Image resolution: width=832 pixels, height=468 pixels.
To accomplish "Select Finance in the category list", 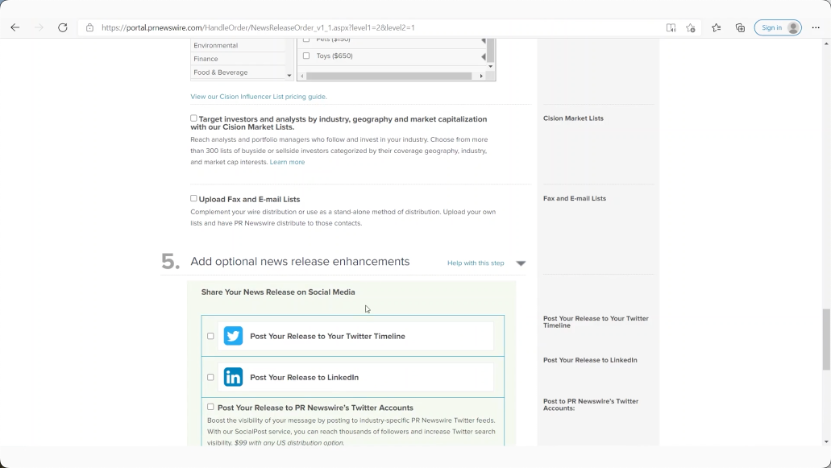I will [206, 59].
